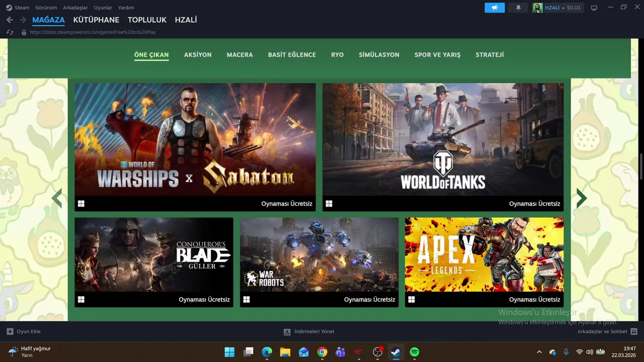Open the announcements megaphone button
Image resolution: width=644 pixels, height=362 pixels.
495,8
